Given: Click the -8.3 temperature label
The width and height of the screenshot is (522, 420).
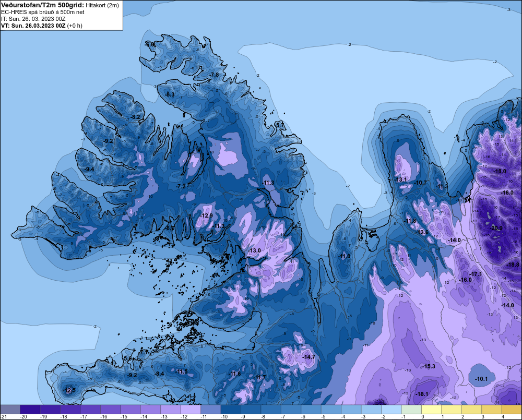Looking at the screenshot, I should [x=170, y=94].
